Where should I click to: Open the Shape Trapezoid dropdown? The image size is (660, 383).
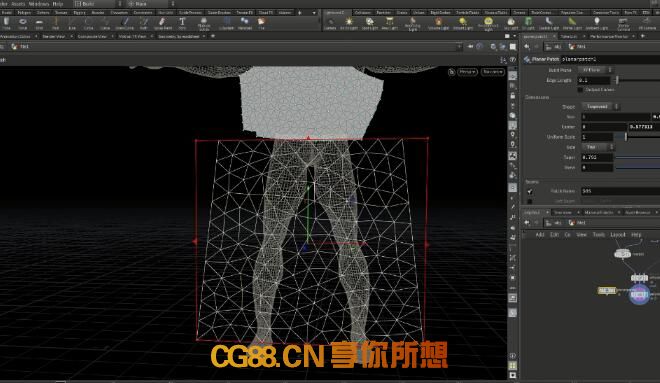point(600,106)
